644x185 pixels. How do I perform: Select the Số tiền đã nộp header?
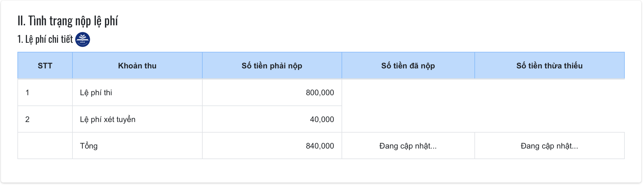click(408, 66)
